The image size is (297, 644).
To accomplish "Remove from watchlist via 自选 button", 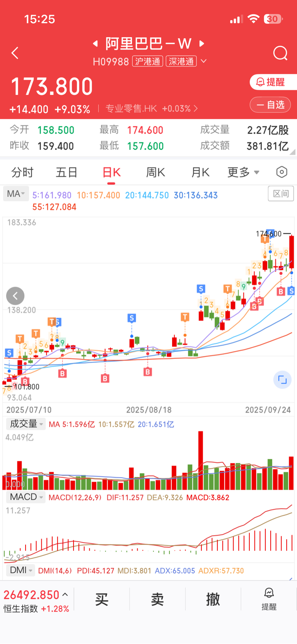I will point(270,105).
